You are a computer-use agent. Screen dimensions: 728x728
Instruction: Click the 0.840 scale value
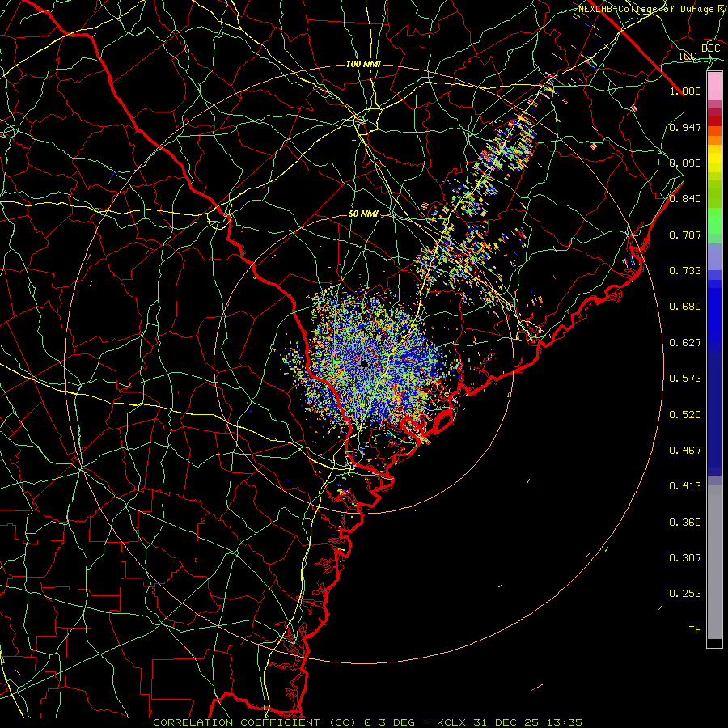(685, 199)
